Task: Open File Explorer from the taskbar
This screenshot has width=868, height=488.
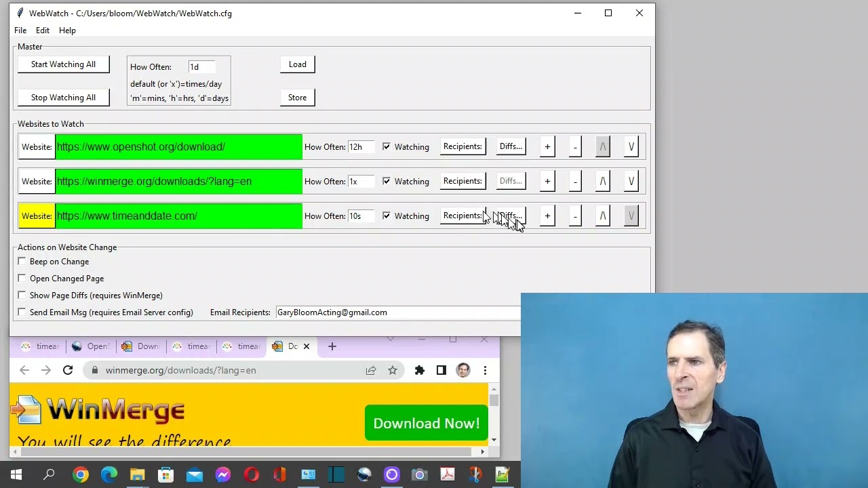Action: [x=138, y=475]
